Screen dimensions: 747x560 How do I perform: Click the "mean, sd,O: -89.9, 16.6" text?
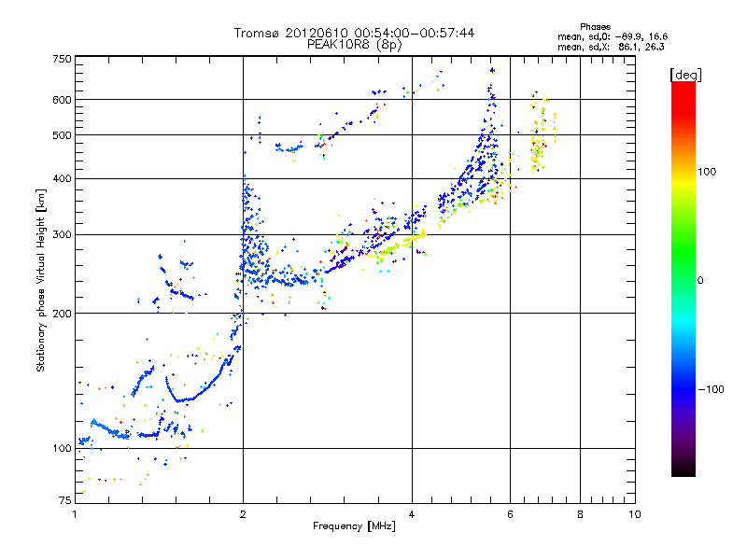[613, 36]
